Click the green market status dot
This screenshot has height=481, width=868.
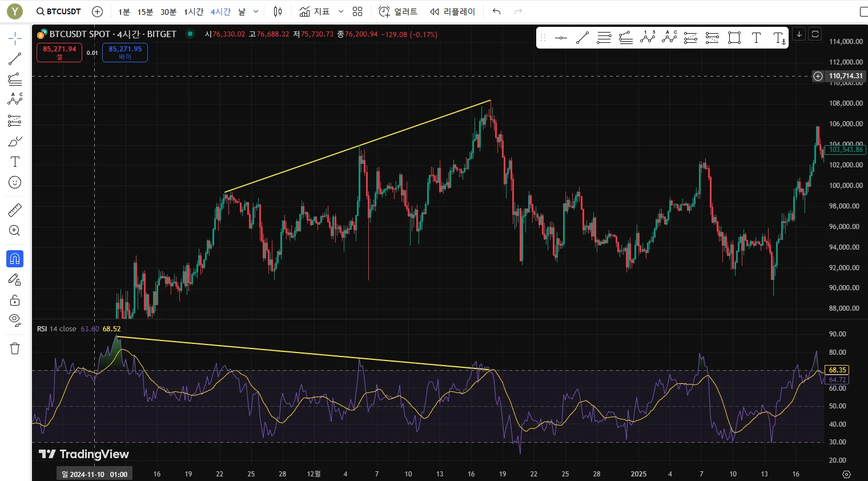pyautogui.click(x=190, y=34)
